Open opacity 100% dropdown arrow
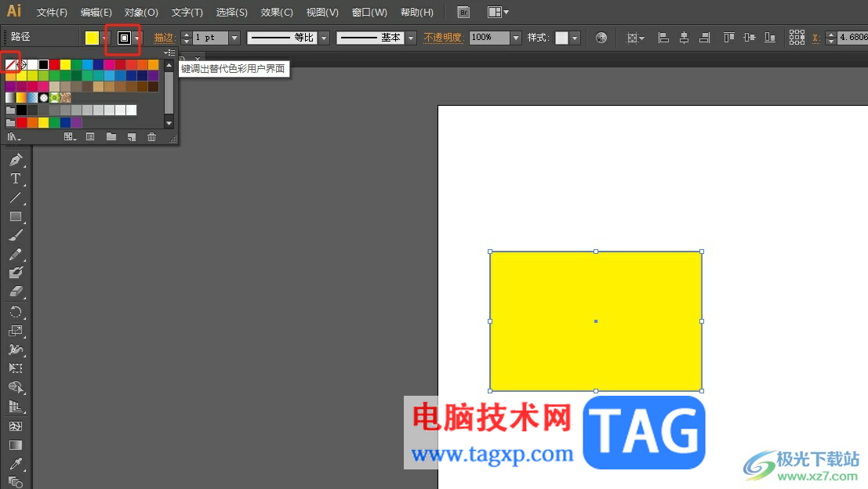This screenshot has width=868, height=489. tap(516, 38)
